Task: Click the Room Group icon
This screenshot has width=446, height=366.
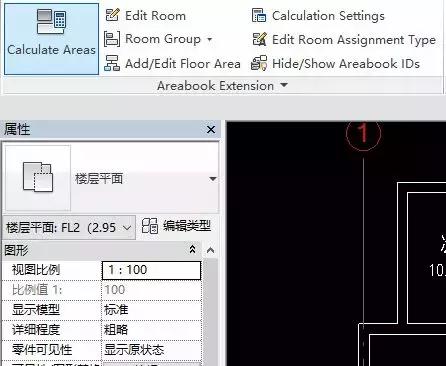Action: pos(112,39)
